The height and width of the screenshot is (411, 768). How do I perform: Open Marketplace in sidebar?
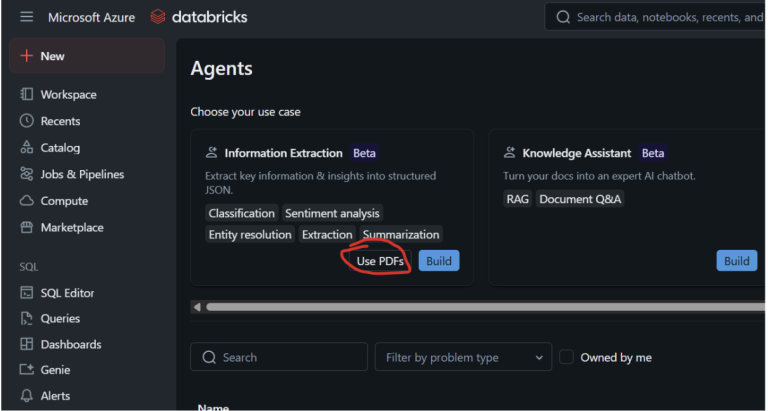[71, 228]
